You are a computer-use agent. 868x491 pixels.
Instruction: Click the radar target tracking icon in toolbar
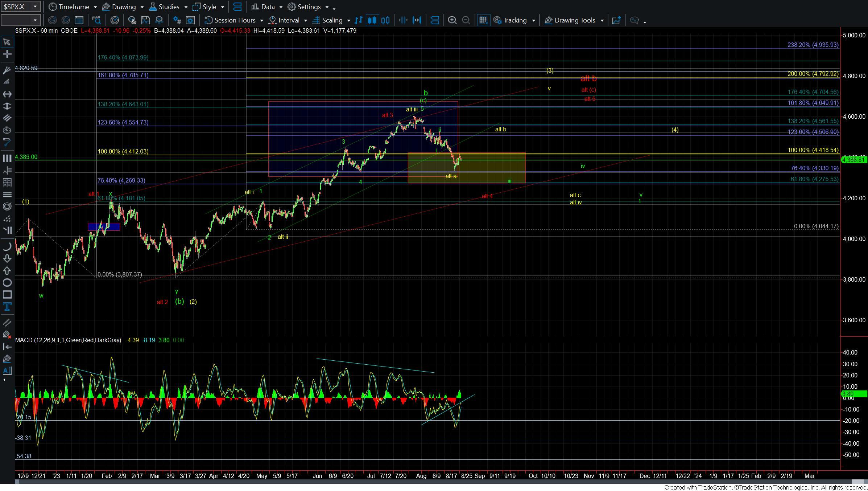click(115, 20)
